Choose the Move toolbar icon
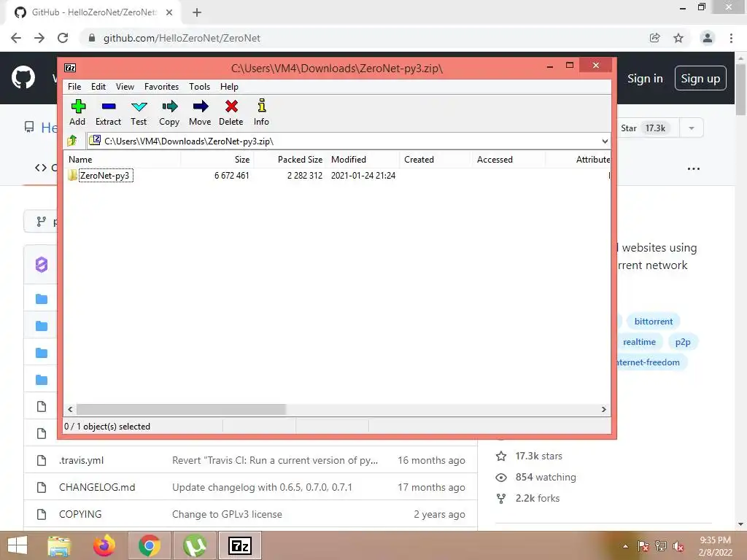 200,112
